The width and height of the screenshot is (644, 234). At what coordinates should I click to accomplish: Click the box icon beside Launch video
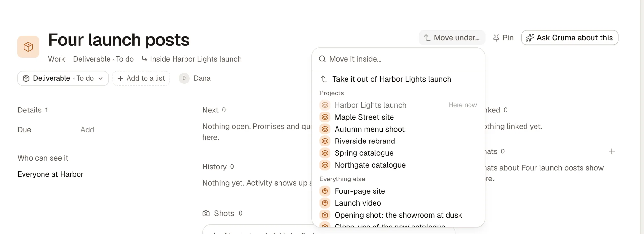click(325, 203)
